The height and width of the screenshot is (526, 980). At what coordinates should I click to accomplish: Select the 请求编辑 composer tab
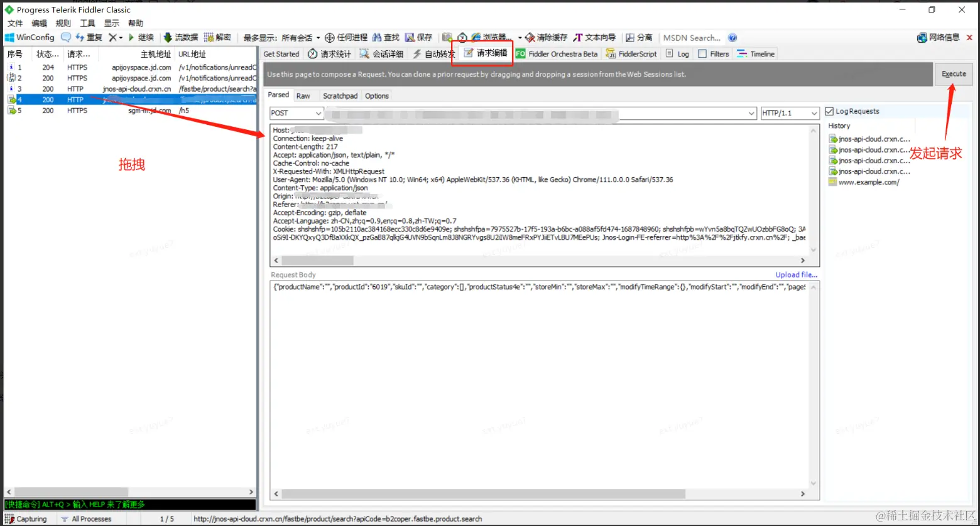tap(486, 53)
